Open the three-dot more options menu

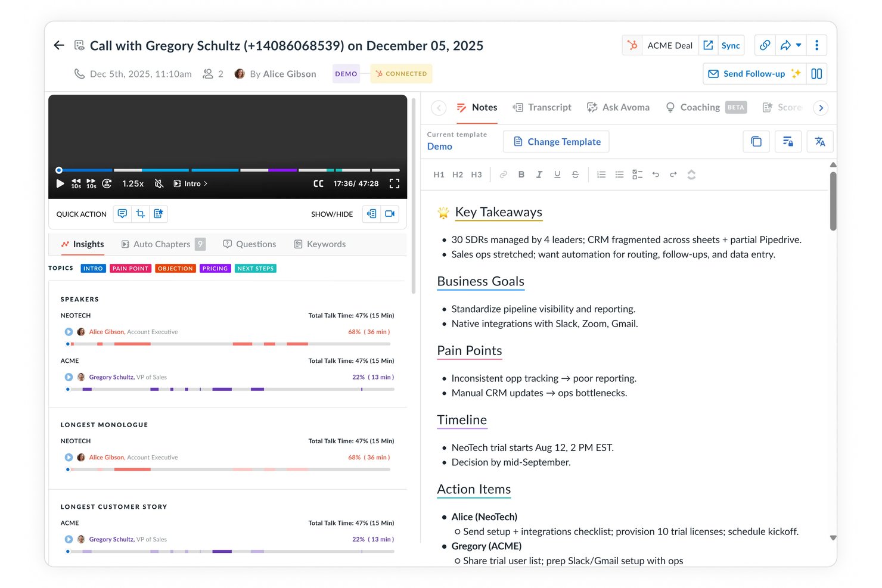tap(816, 45)
